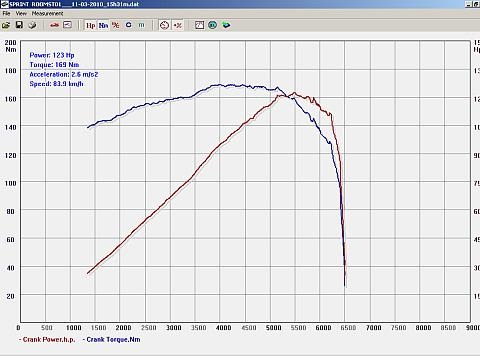Click the Acceleration: 2.6 m/s2 readout
480x360 pixels.
pyautogui.click(x=64, y=74)
